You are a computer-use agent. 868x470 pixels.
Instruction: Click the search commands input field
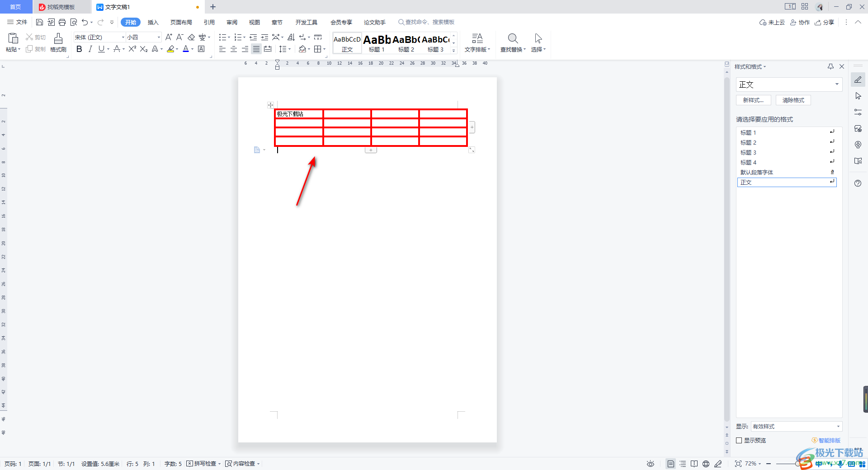click(x=426, y=22)
